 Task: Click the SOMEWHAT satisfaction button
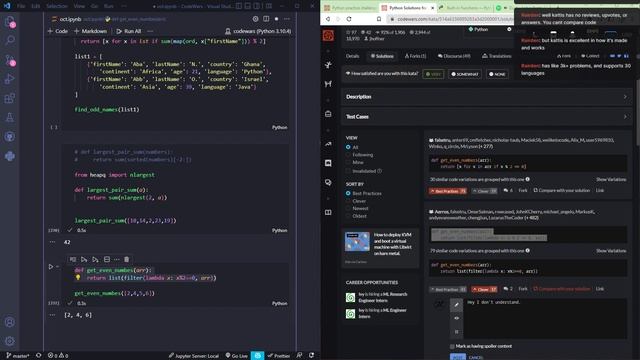464,74
